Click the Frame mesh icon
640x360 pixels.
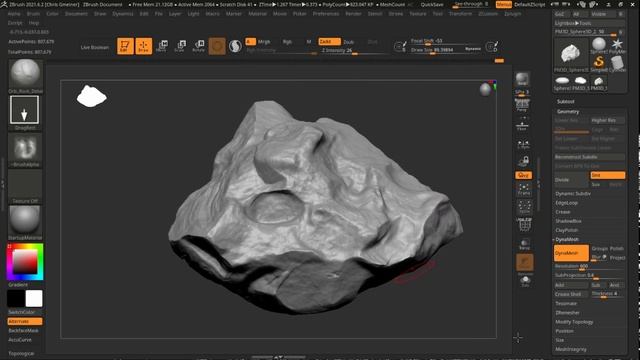point(524,189)
